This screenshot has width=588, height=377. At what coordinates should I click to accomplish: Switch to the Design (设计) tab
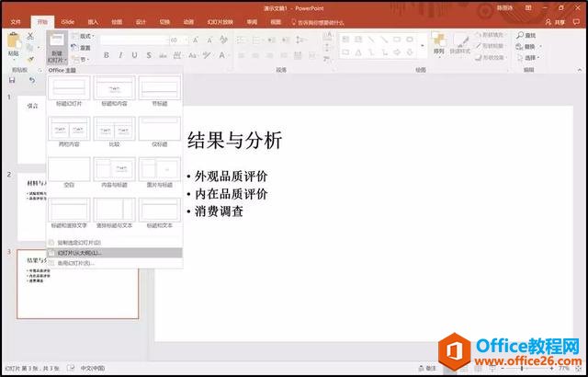pos(141,22)
